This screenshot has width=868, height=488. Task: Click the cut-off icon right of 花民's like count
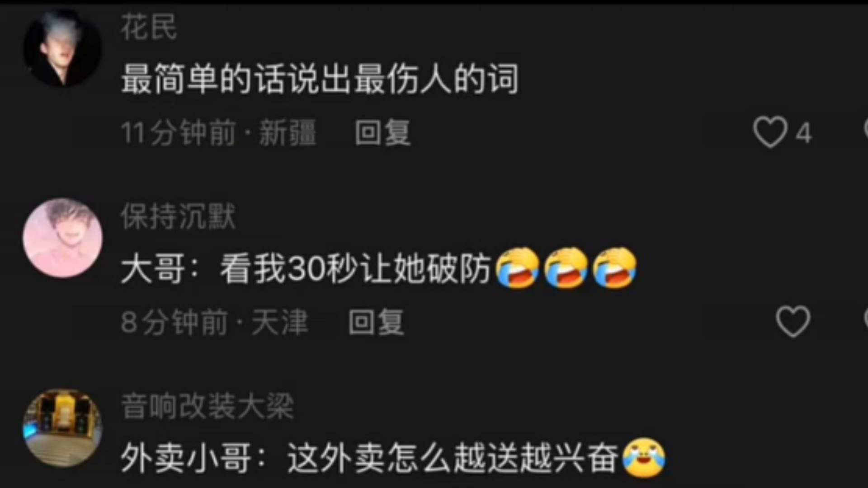coord(865,128)
